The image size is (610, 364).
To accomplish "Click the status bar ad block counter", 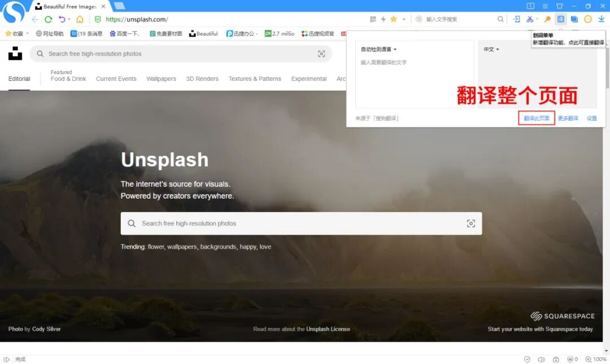I will 572,359.
